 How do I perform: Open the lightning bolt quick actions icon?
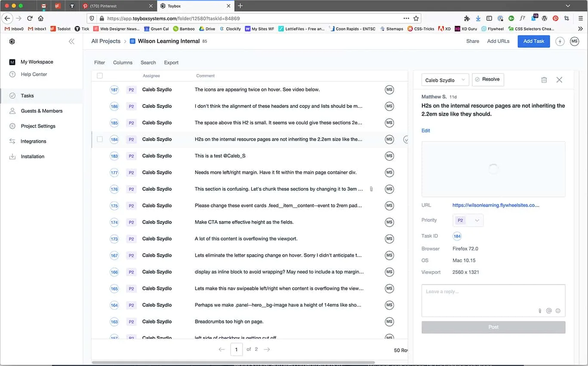tap(560, 41)
